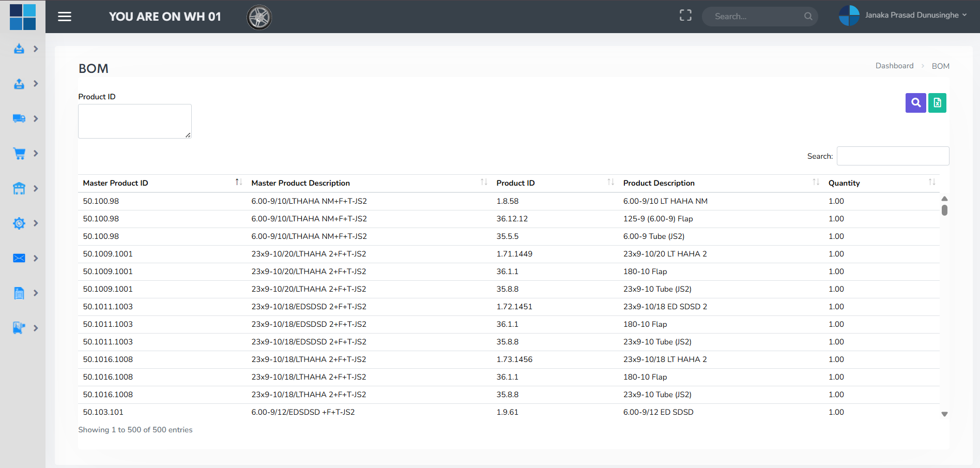Click the outbound upload tray sidebar icon
The image size is (980, 468).
point(19,84)
